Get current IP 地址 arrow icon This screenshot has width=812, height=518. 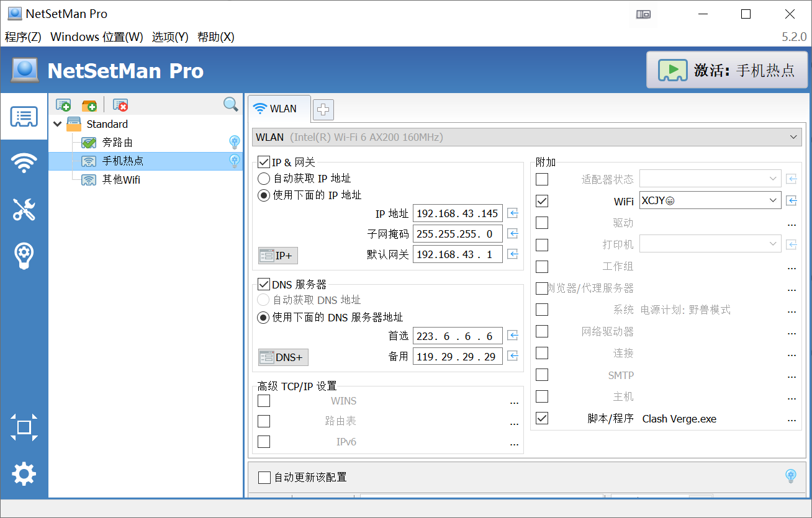(x=513, y=213)
